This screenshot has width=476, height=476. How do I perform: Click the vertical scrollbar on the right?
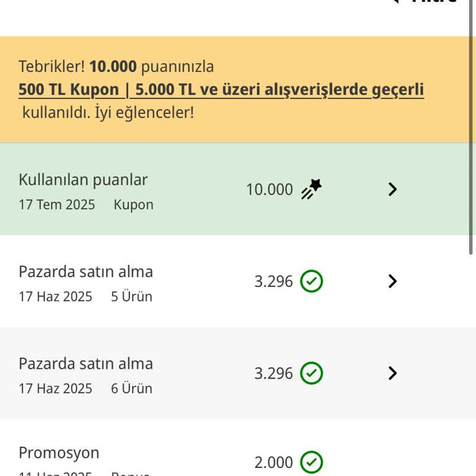point(472,124)
